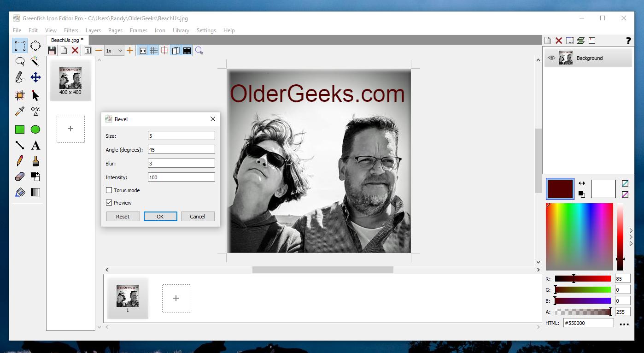Create new layer in layers panel
The image size is (644, 353).
pos(548,41)
